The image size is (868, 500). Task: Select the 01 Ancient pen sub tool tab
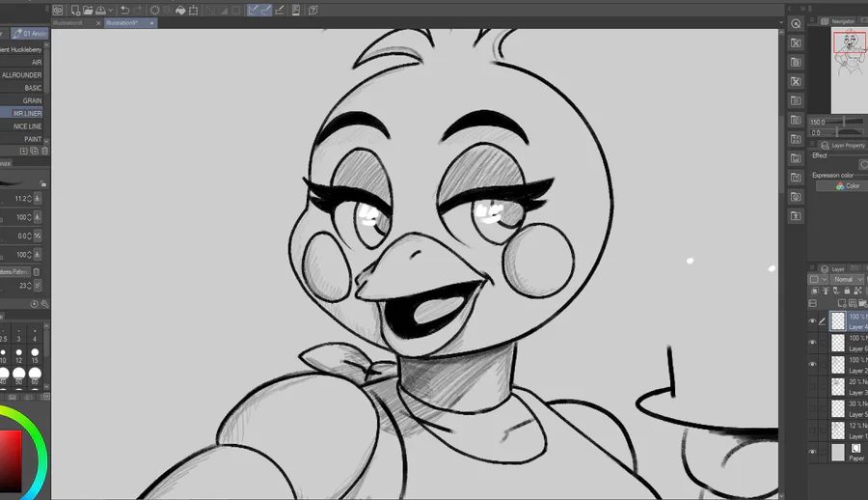tap(30, 33)
